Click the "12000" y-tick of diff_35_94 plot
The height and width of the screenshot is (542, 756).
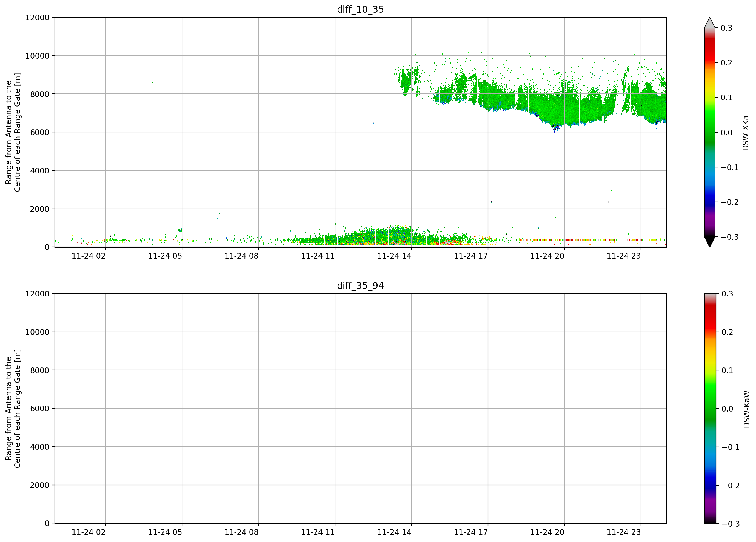(37, 294)
